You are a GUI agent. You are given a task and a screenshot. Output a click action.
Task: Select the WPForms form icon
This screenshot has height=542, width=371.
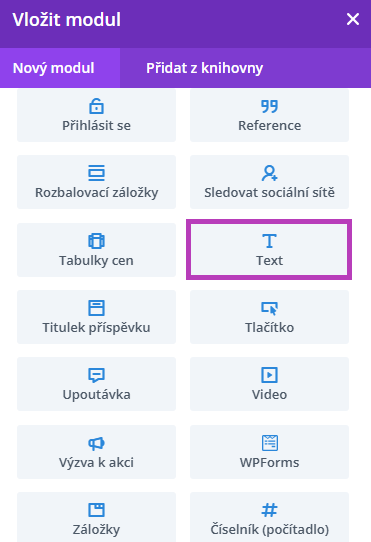pyautogui.click(x=269, y=443)
